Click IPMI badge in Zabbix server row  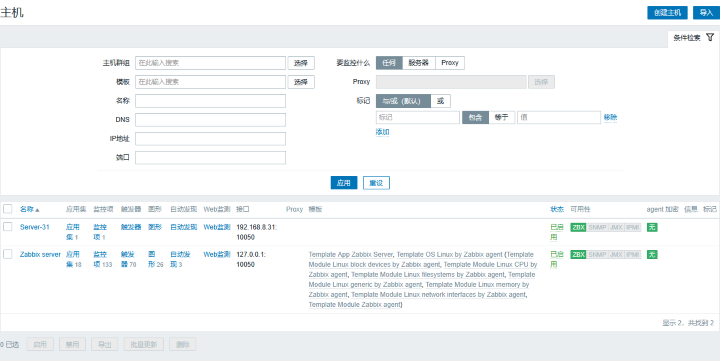point(632,254)
